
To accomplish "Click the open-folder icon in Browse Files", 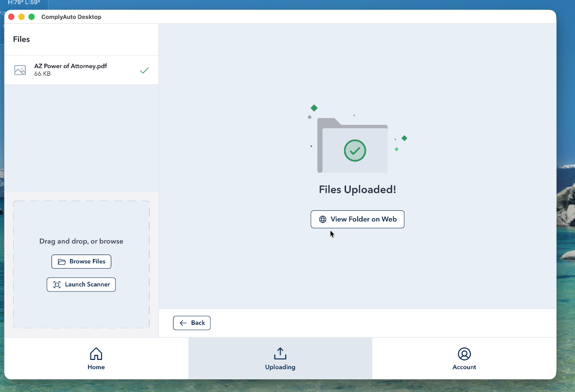I will 62,262.
